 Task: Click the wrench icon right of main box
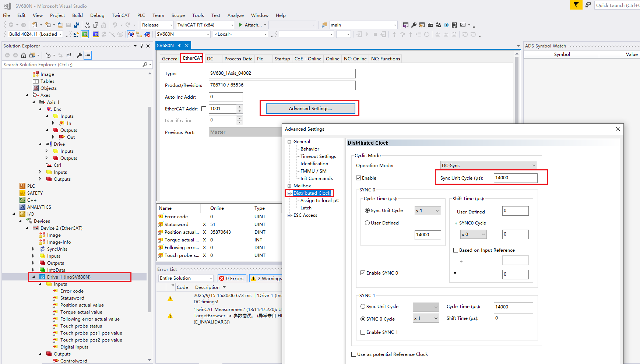click(414, 25)
